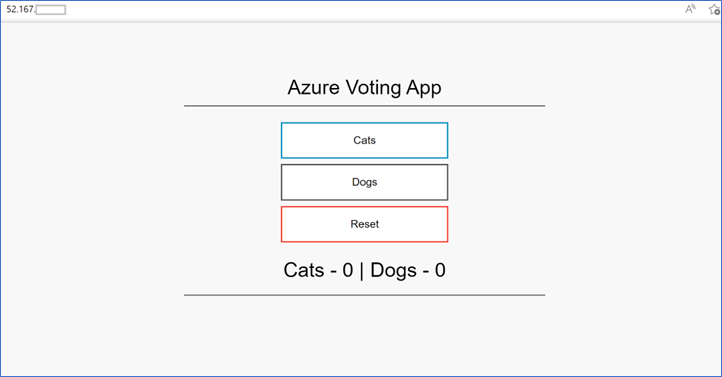Click the Cats tally text in results
Viewport: 722px width, 377px height.
click(318, 270)
